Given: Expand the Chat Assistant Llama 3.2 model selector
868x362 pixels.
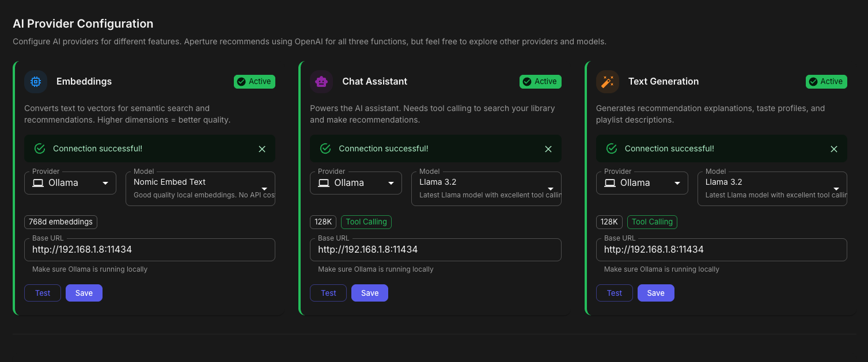Looking at the screenshot, I should [x=486, y=188].
